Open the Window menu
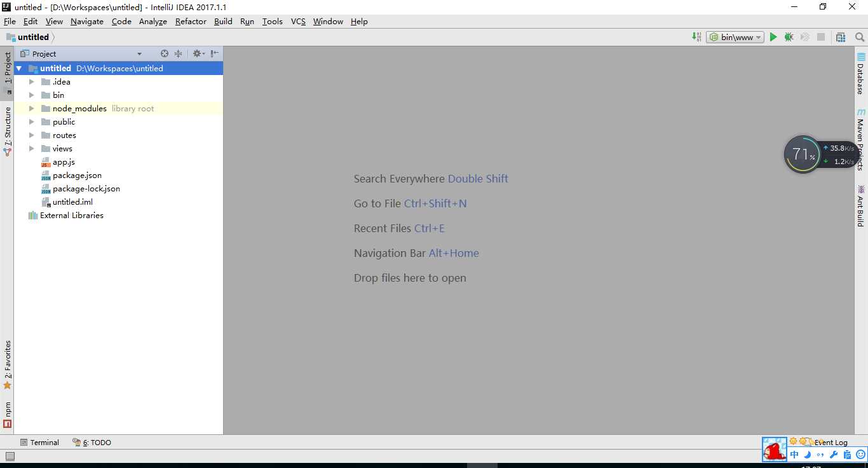 [x=328, y=22]
